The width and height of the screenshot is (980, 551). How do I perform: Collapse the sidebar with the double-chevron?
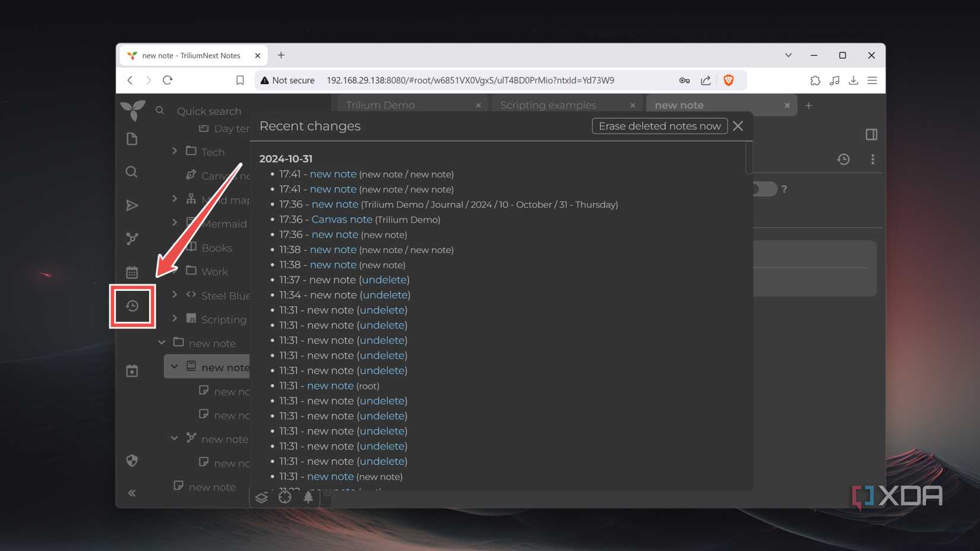point(132,493)
